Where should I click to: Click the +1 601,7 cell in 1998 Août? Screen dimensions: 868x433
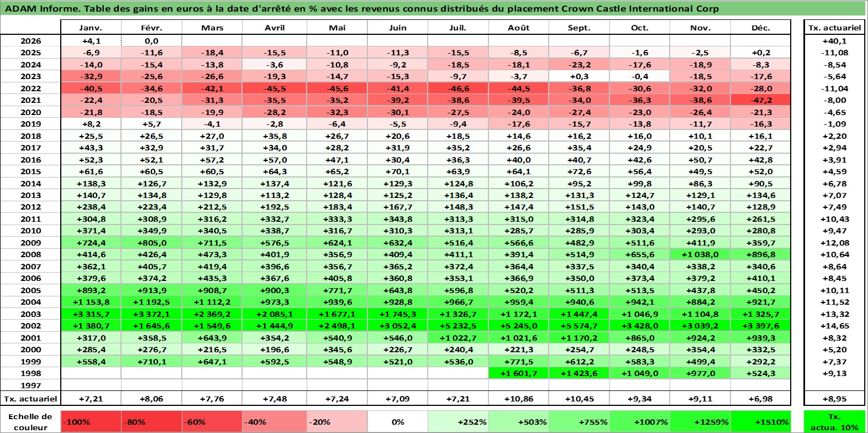tap(519, 373)
